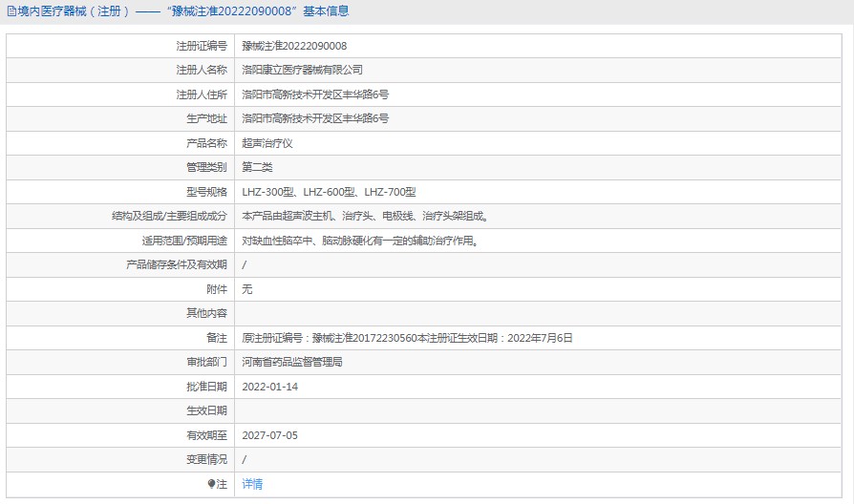Click the 附件 value 无
The height and width of the screenshot is (504, 854).
point(247,289)
